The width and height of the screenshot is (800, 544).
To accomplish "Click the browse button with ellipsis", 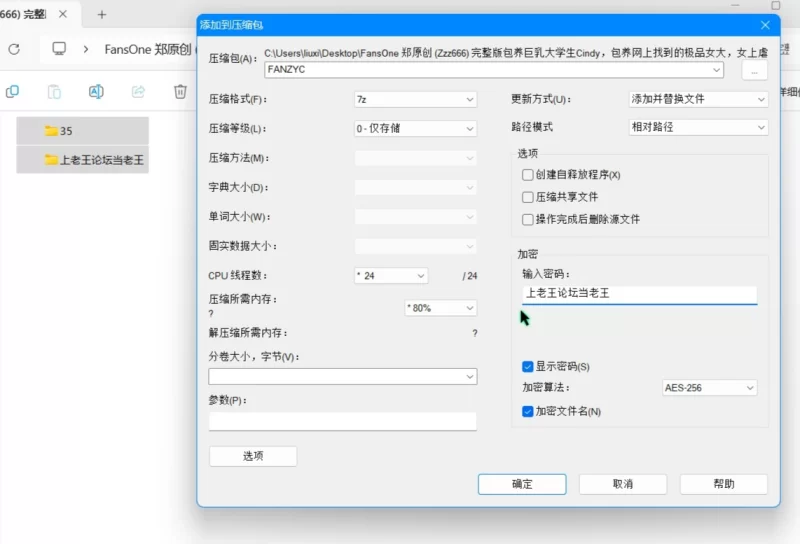I will click(x=754, y=70).
